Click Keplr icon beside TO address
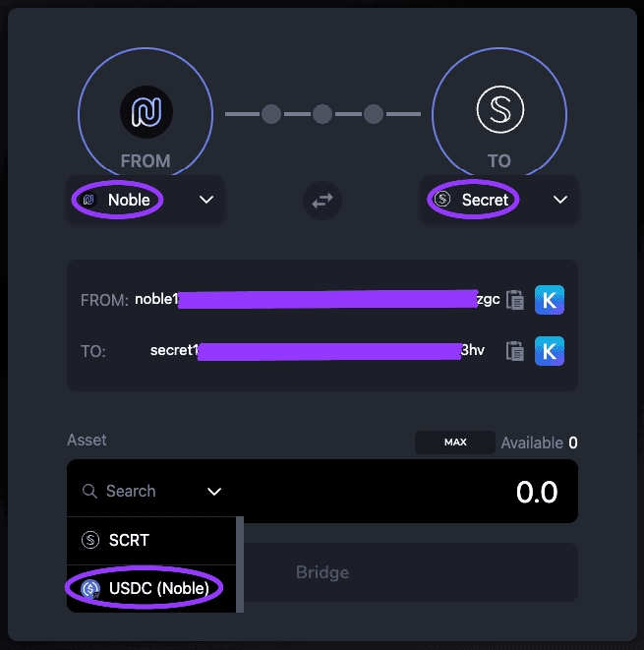 (550, 351)
